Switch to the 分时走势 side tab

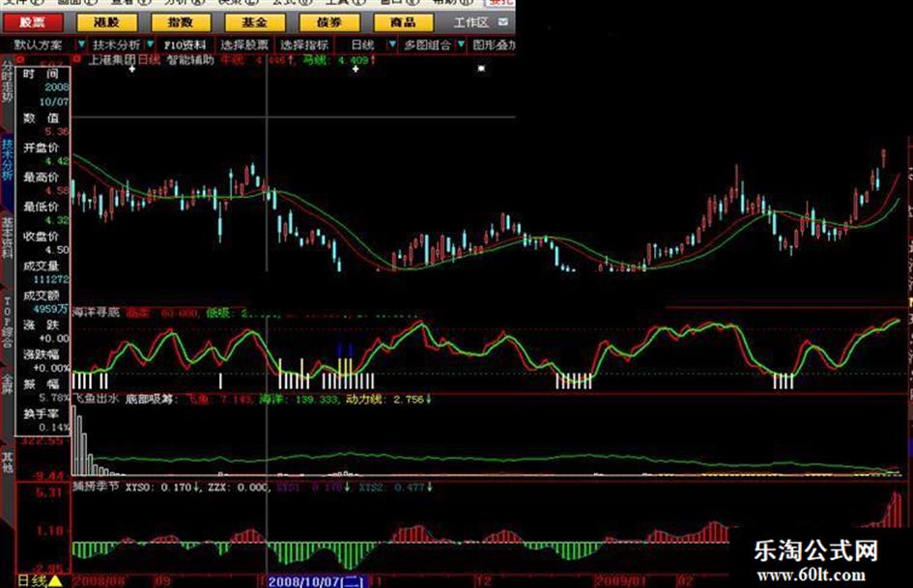7,81
